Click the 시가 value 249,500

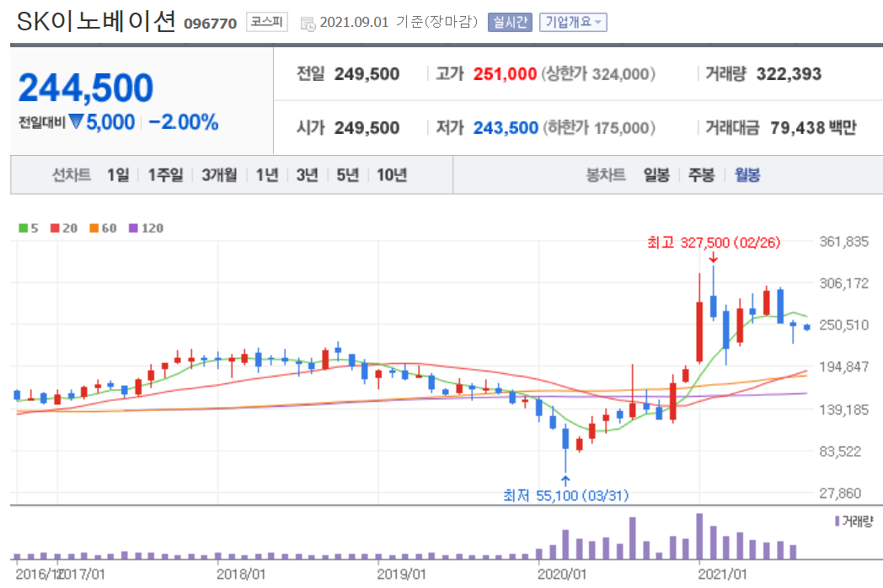point(367,128)
